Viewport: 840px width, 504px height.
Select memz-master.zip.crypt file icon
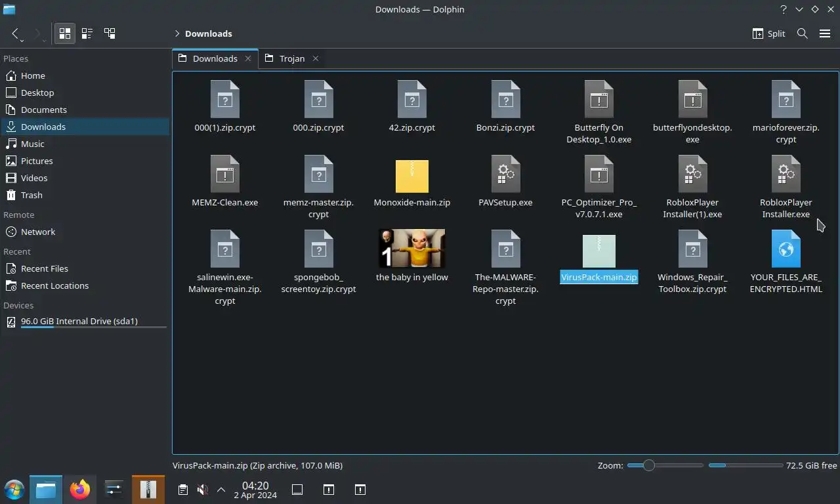pyautogui.click(x=318, y=174)
